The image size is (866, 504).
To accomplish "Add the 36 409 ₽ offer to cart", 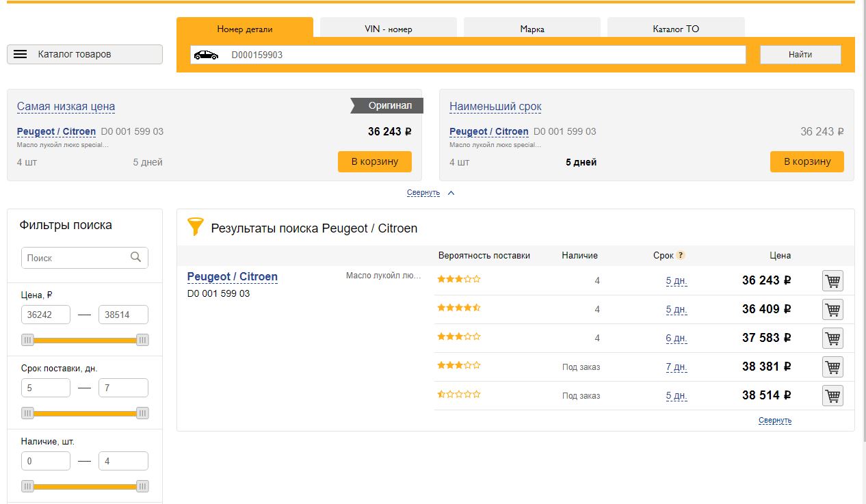I will [x=832, y=309].
